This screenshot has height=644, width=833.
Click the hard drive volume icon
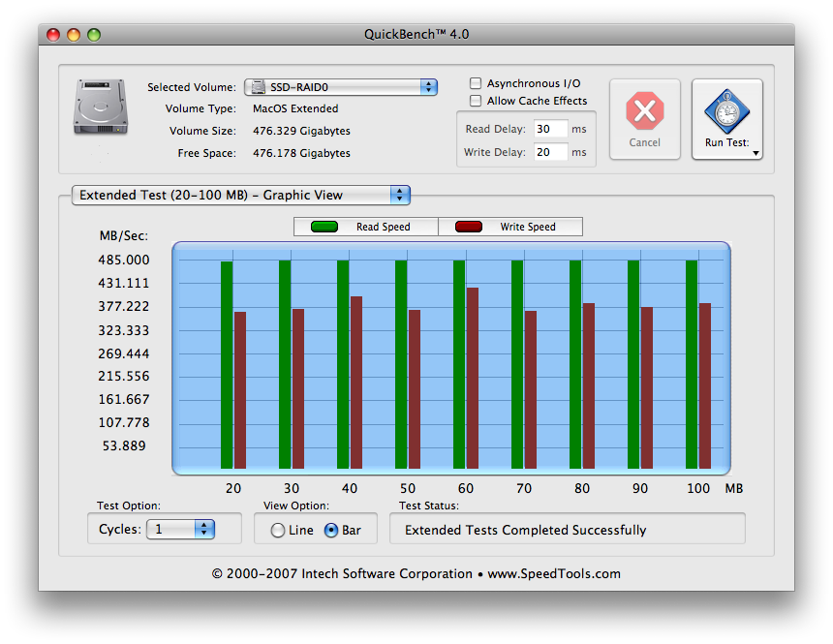(101, 107)
